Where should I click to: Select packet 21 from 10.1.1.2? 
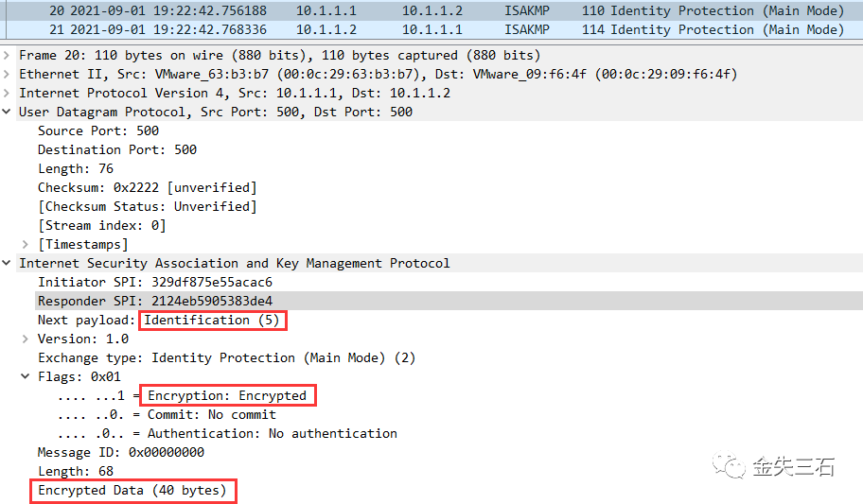click(x=431, y=29)
